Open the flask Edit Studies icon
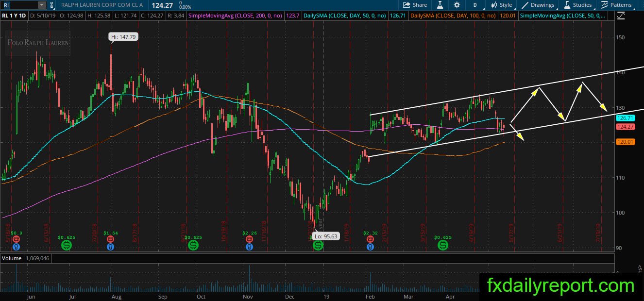Viewport: 644px width, 301px height. [x=441, y=5]
